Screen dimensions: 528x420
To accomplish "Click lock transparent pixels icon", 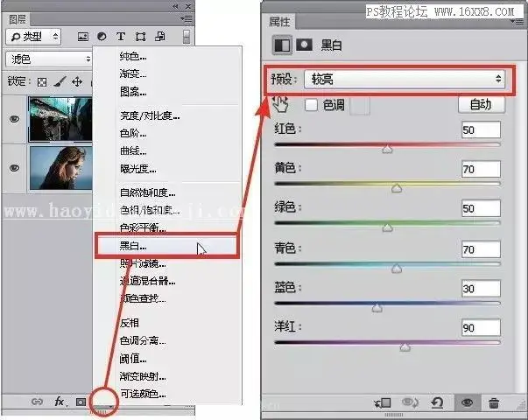I will click(x=42, y=81).
